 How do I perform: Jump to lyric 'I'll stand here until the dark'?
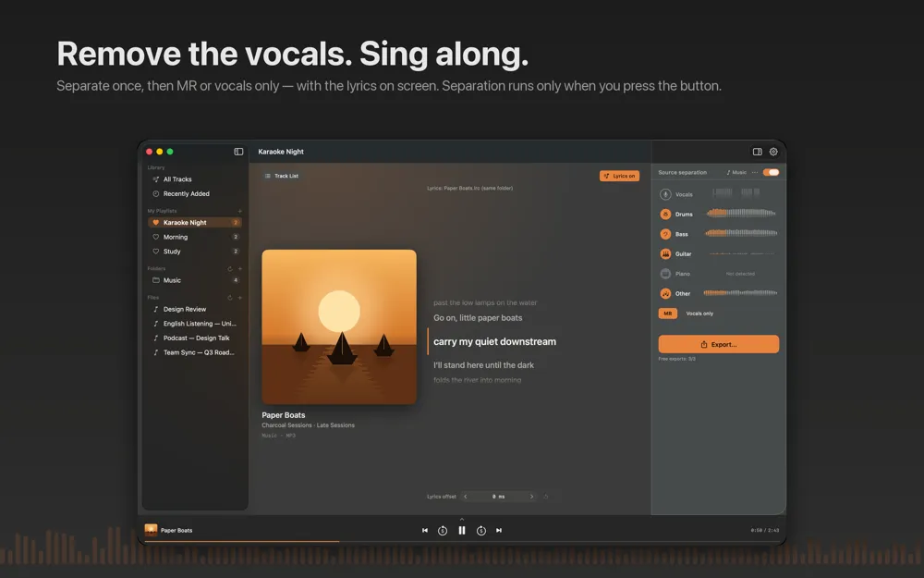point(483,365)
